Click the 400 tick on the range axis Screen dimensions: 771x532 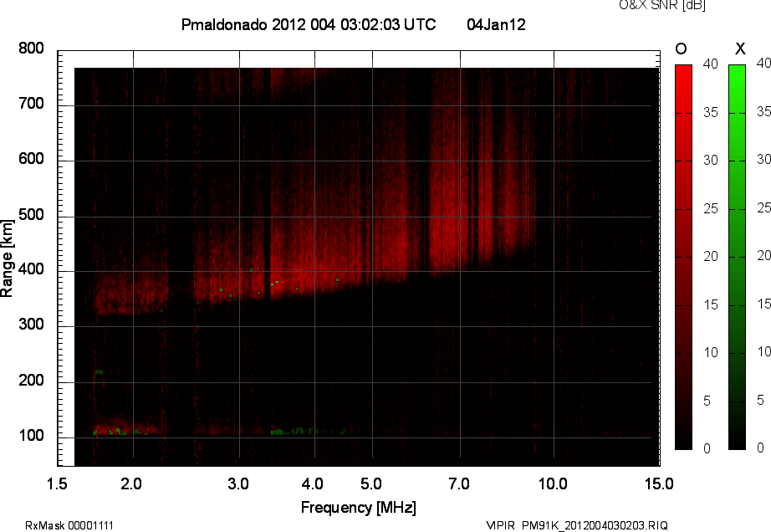31,269
